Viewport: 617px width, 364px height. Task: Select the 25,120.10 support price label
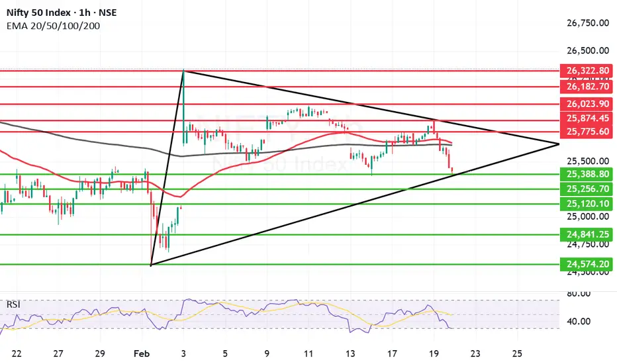pos(587,204)
